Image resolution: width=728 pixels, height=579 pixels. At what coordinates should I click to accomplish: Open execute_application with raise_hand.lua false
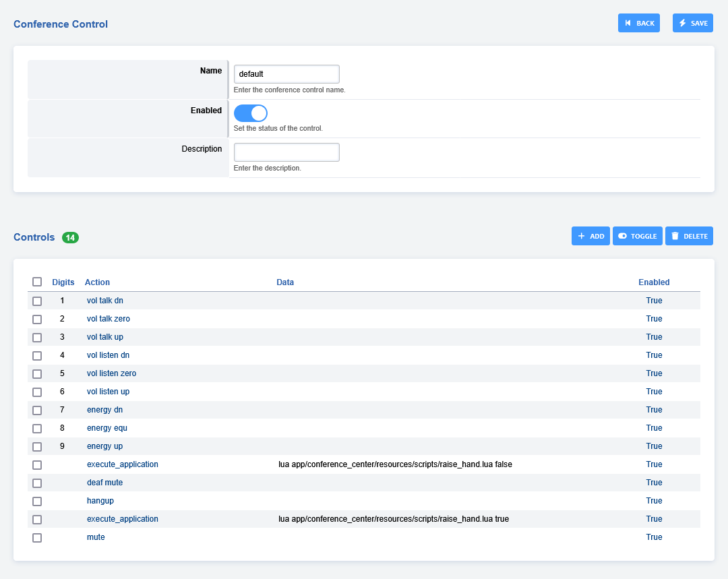tap(123, 464)
